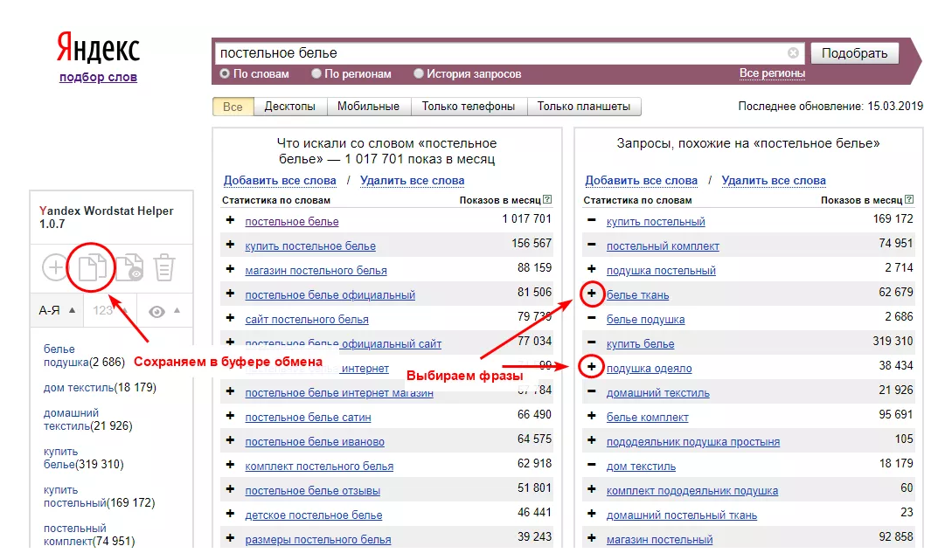Open 'Все регионы' region selector
The image size is (938, 560).
tap(772, 73)
